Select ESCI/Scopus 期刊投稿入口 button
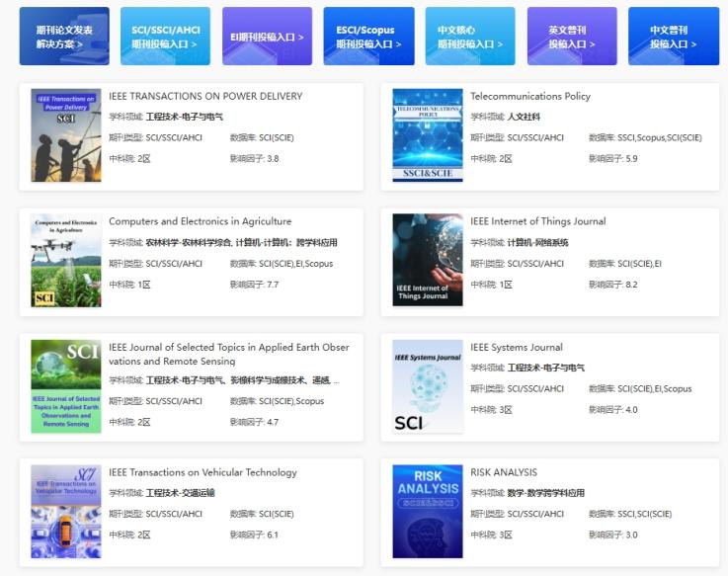Viewport: 728px width, 576px height. (x=367, y=37)
